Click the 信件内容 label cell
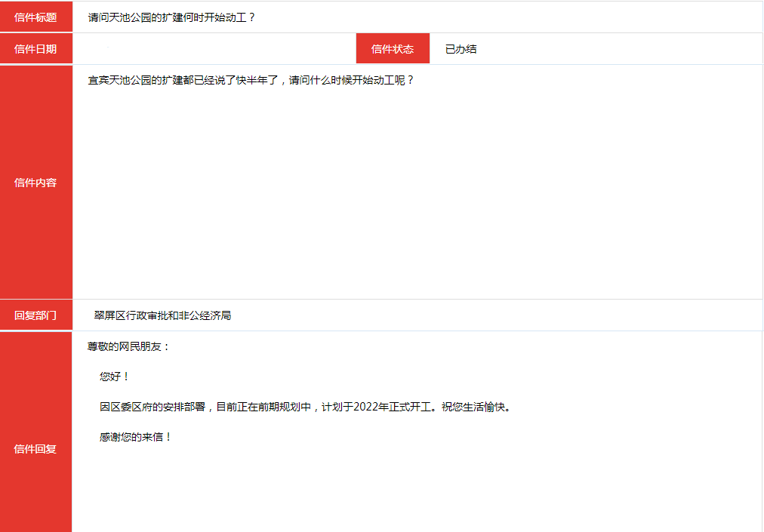Image resolution: width=764 pixels, height=532 pixels. click(x=35, y=183)
